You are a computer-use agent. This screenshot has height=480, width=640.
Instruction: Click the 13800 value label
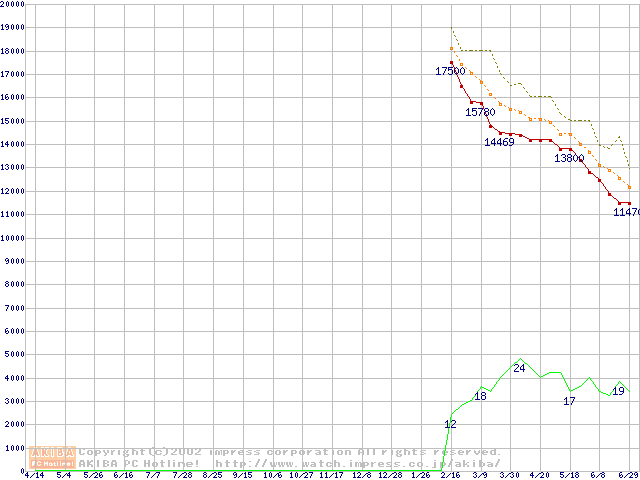[x=569, y=159]
